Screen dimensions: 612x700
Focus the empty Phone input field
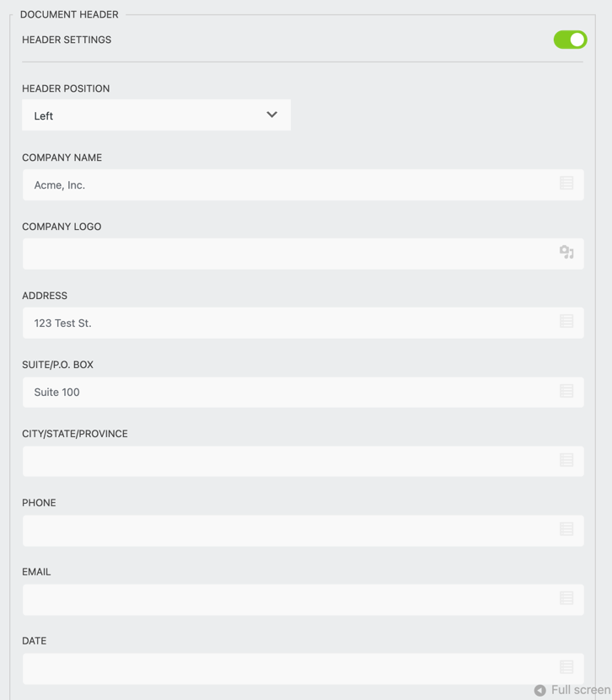click(287, 530)
